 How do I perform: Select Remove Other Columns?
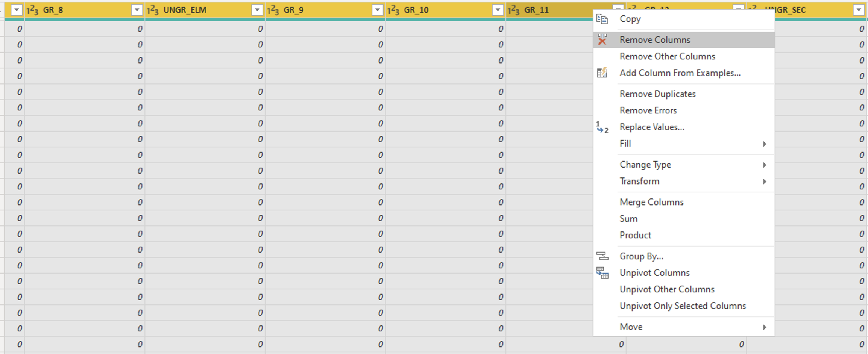684,56
